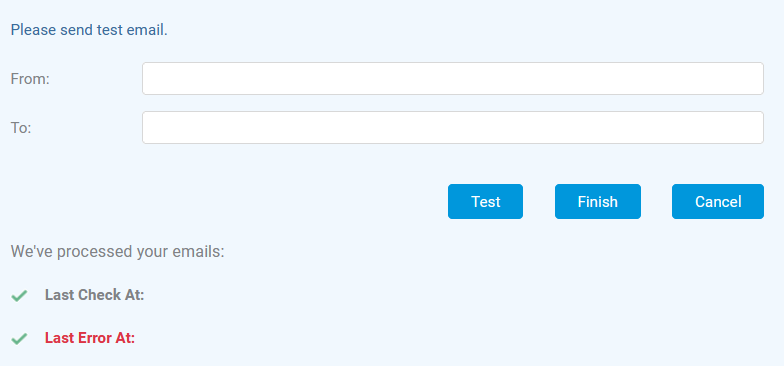Complete setup via the Finish button
Screen dimensions: 784x366
pos(598,202)
